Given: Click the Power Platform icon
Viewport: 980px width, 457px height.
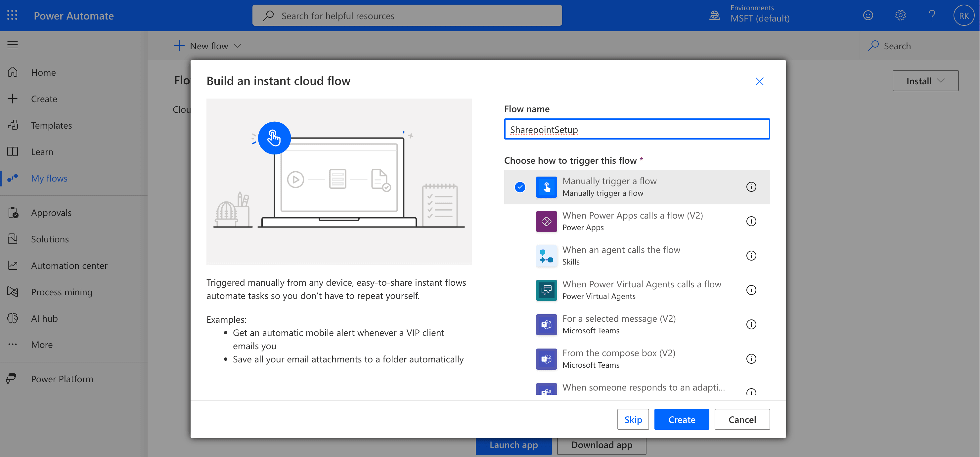Looking at the screenshot, I should pyautogui.click(x=11, y=379).
